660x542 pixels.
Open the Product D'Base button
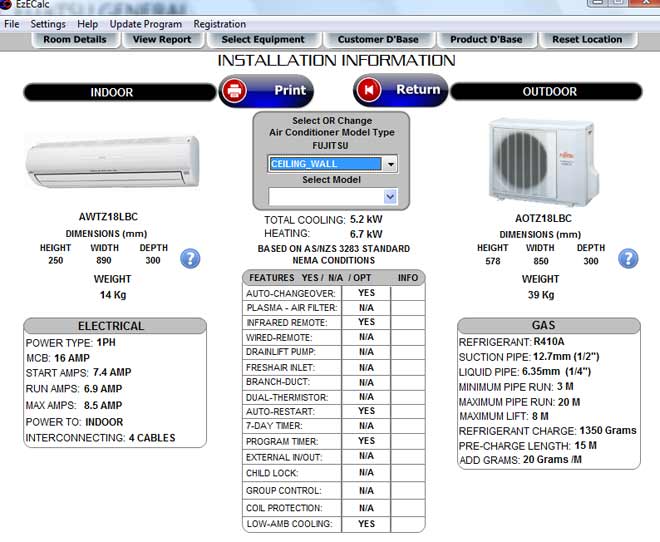486,40
